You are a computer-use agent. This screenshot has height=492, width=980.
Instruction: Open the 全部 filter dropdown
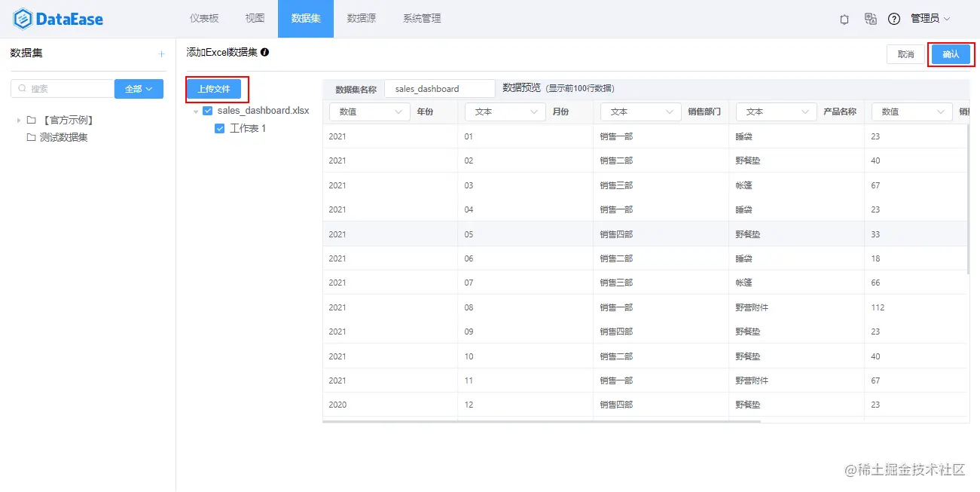pos(139,89)
